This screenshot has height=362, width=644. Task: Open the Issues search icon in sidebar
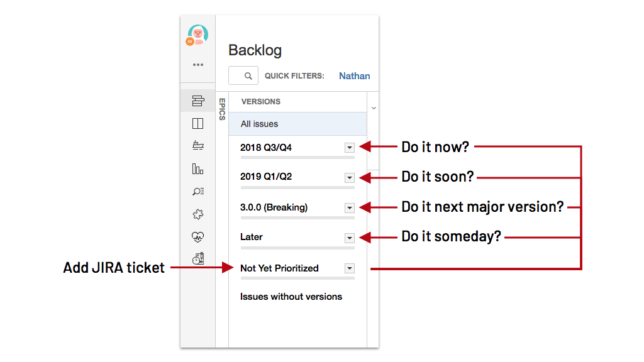click(198, 191)
